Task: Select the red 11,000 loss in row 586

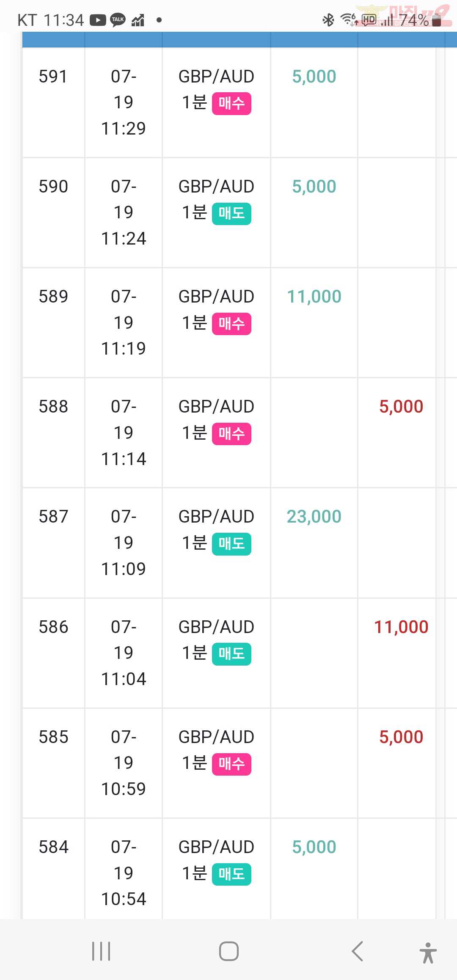Action: [401, 627]
